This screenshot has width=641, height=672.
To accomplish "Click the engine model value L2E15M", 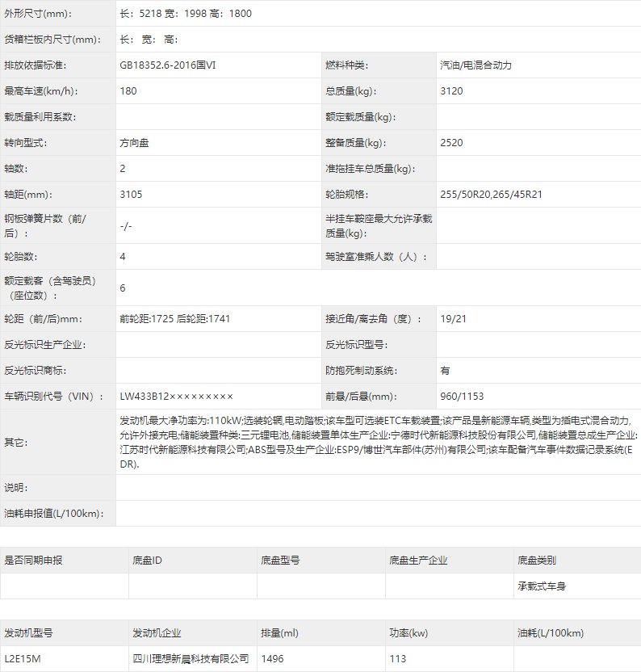I will [23, 659].
